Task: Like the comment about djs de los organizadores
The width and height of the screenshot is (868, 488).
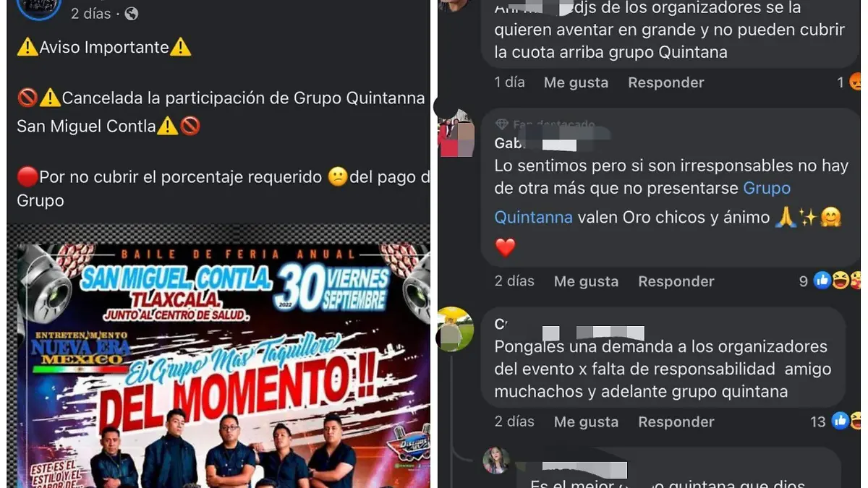Action: (576, 82)
